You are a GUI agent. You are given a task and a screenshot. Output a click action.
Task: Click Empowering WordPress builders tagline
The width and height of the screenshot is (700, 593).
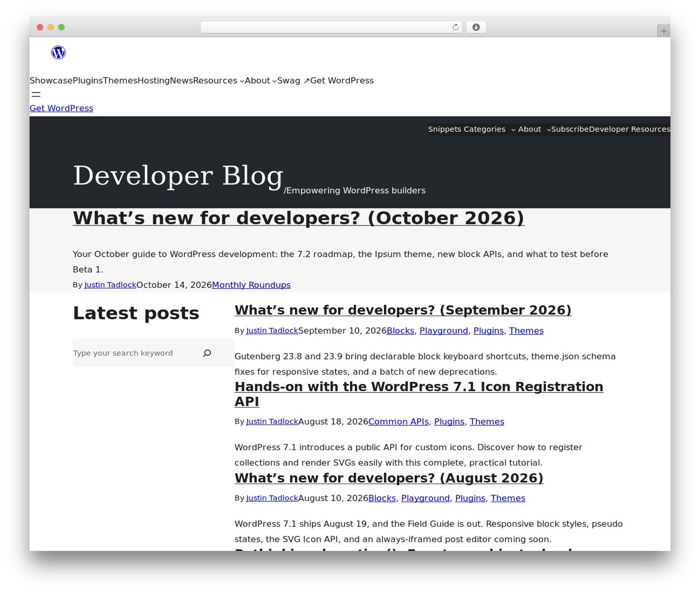coord(356,190)
